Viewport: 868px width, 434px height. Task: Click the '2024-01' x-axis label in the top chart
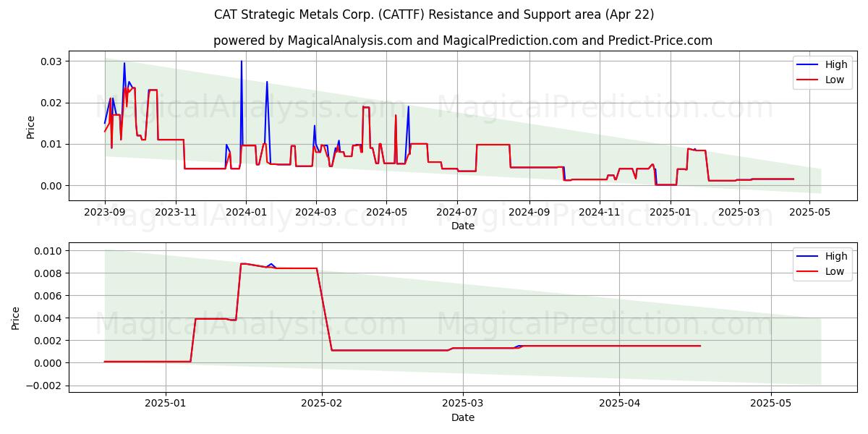pyautogui.click(x=246, y=213)
